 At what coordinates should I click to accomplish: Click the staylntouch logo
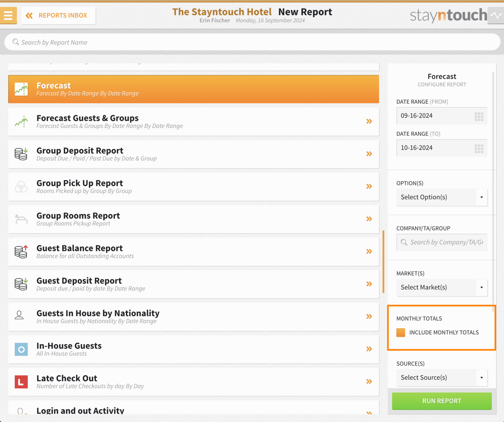point(449,15)
